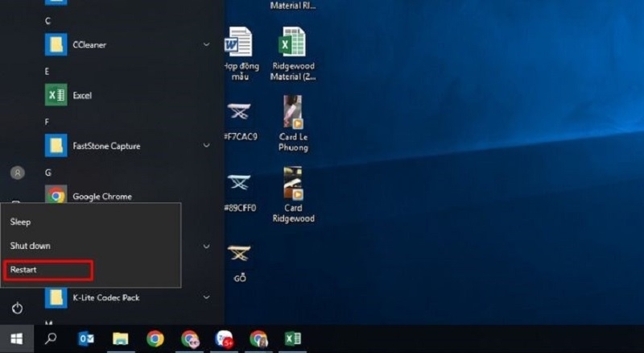Image resolution: width=644 pixels, height=353 pixels.
Task: Open Outlook from the taskbar
Action: click(x=86, y=338)
